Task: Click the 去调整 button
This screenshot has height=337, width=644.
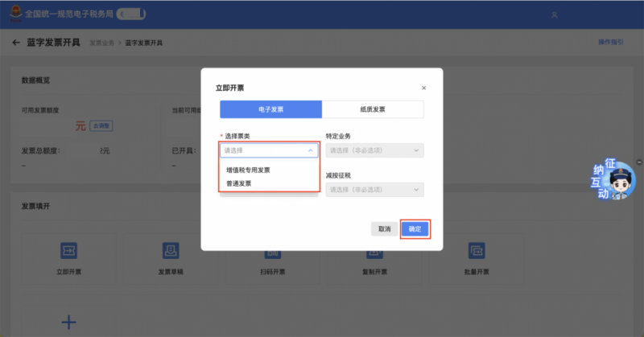Action: point(101,125)
